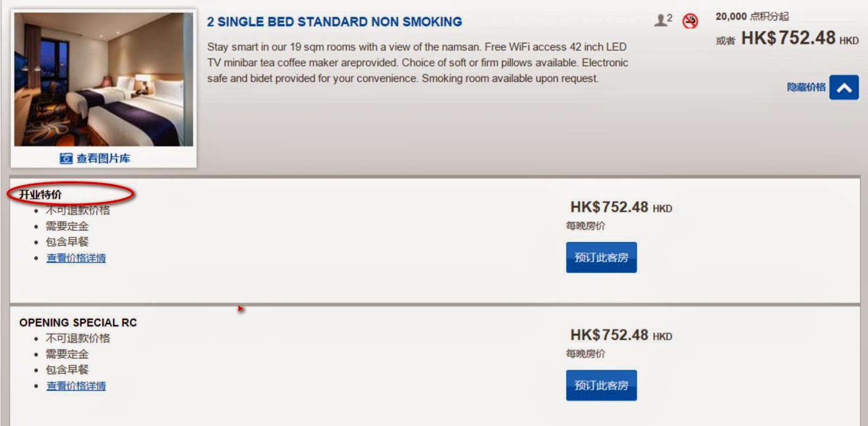
Task: Click the small red arrow marker
Action: (240, 309)
